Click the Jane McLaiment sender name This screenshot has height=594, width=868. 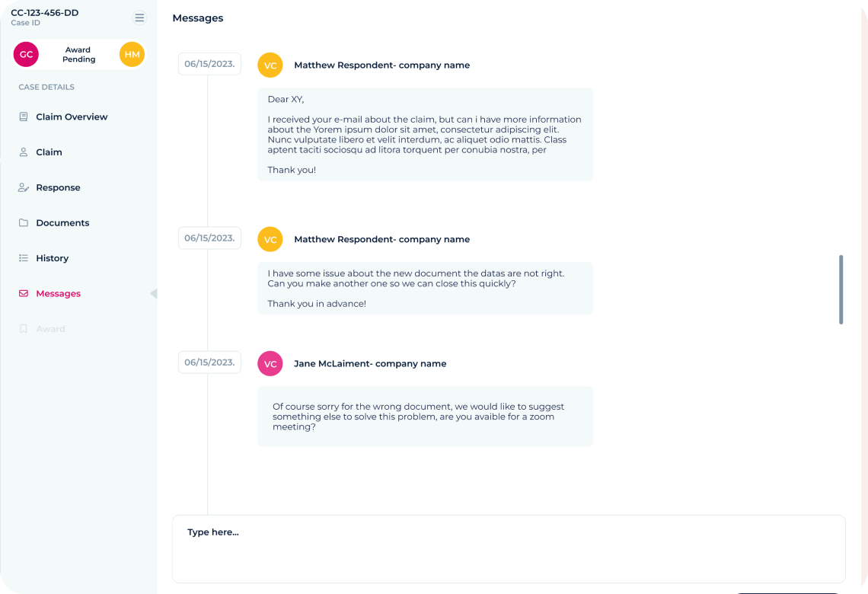[370, 364]
